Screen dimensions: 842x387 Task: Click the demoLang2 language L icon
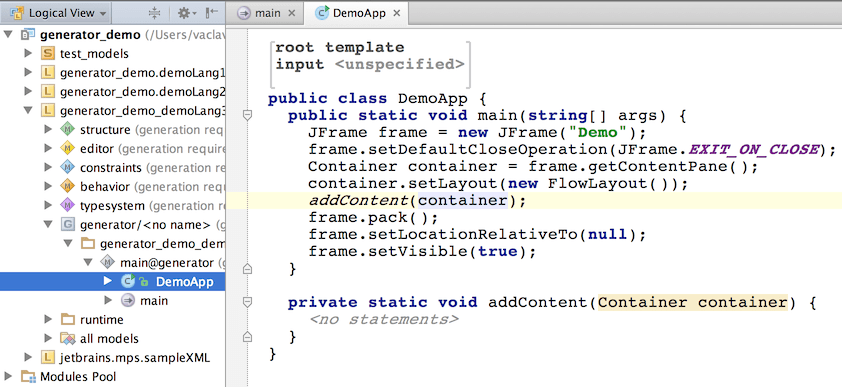(x=48, y=92)
